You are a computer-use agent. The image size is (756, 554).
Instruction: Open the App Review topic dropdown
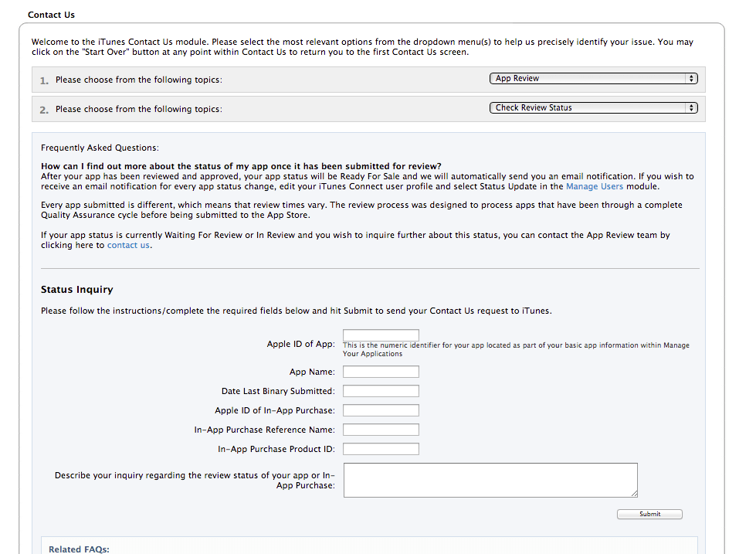click(x=593, y=79)
